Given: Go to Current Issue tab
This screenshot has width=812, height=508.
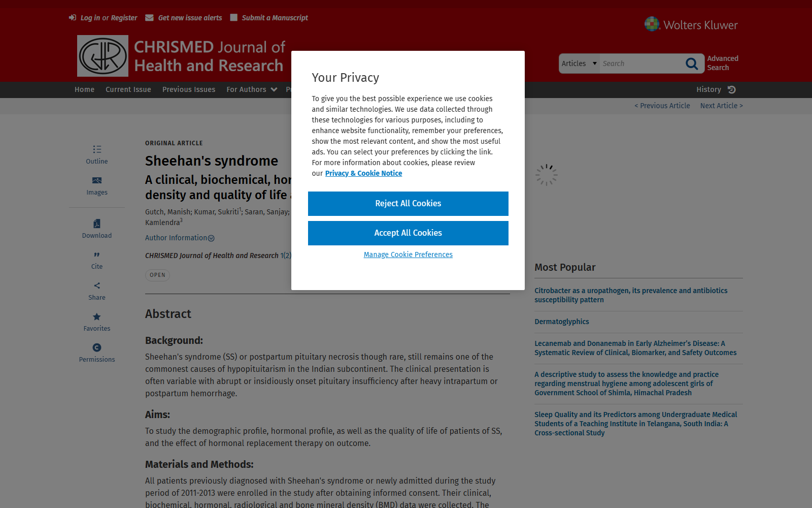Looking at the screenshot, I should click(x=128, y=89).
